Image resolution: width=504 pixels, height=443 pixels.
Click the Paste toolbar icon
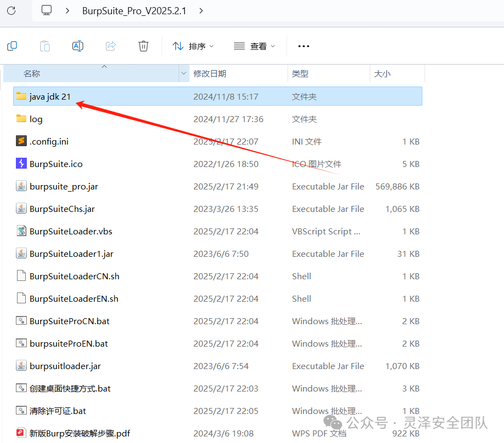(x=45, y=46)
